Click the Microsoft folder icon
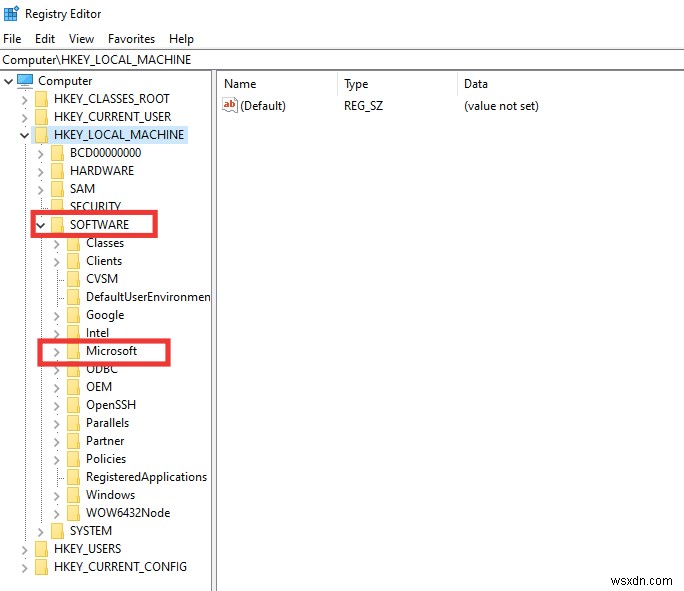Image resolution: width=684 pixels, height=591 pixels. pyautogui.click(x=74, y=351)
